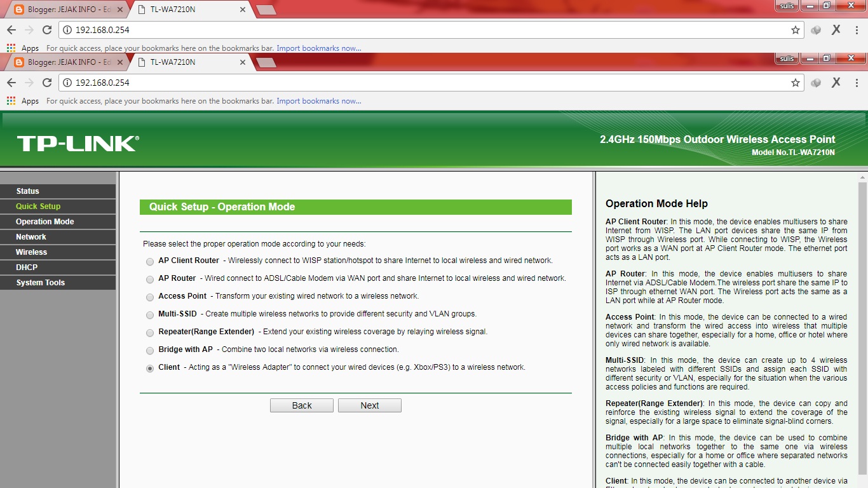Open a new tab from the lower tab strip
868x488 pixels.
[x=266, y=62]
